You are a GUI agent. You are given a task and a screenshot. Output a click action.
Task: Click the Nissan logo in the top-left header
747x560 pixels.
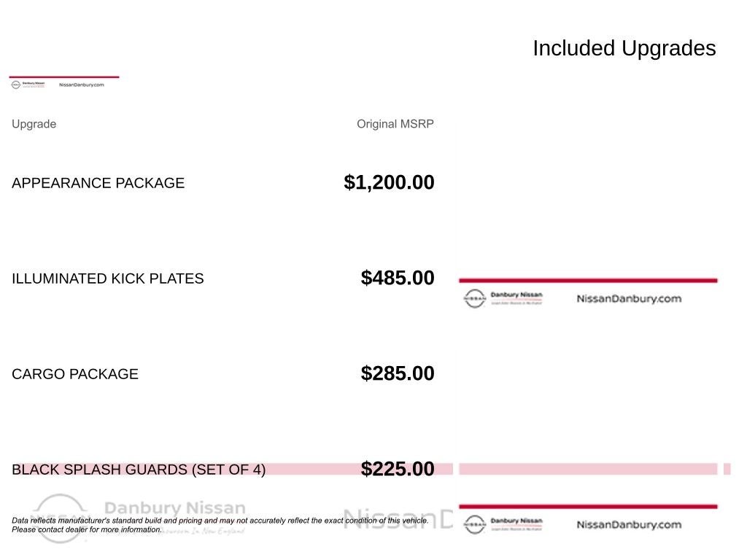16,85
